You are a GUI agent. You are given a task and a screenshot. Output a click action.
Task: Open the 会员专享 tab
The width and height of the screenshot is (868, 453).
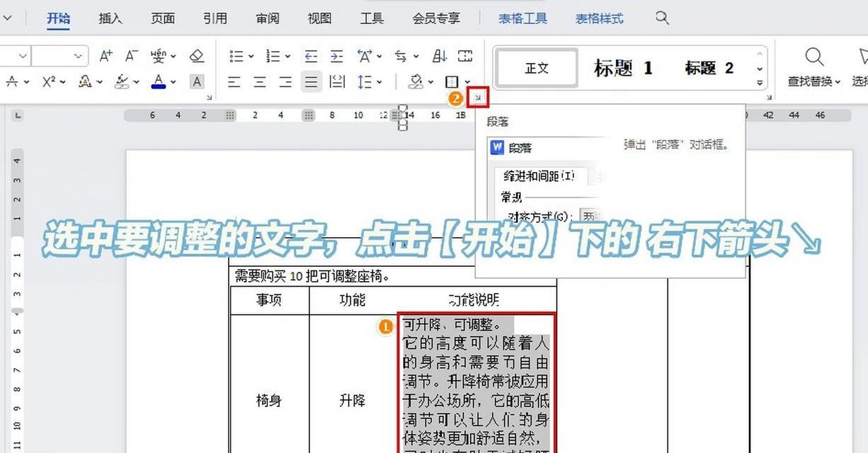tap(436, 18)
